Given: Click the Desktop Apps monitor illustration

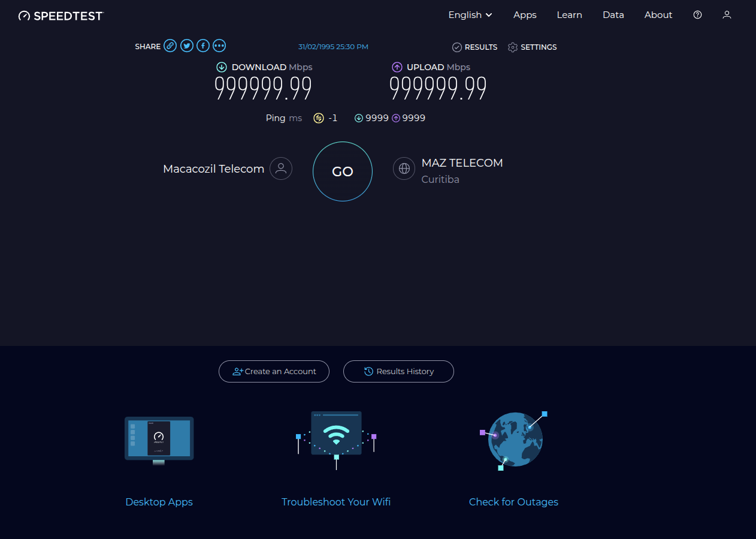Looking at the screenshot, I should 159,441.
